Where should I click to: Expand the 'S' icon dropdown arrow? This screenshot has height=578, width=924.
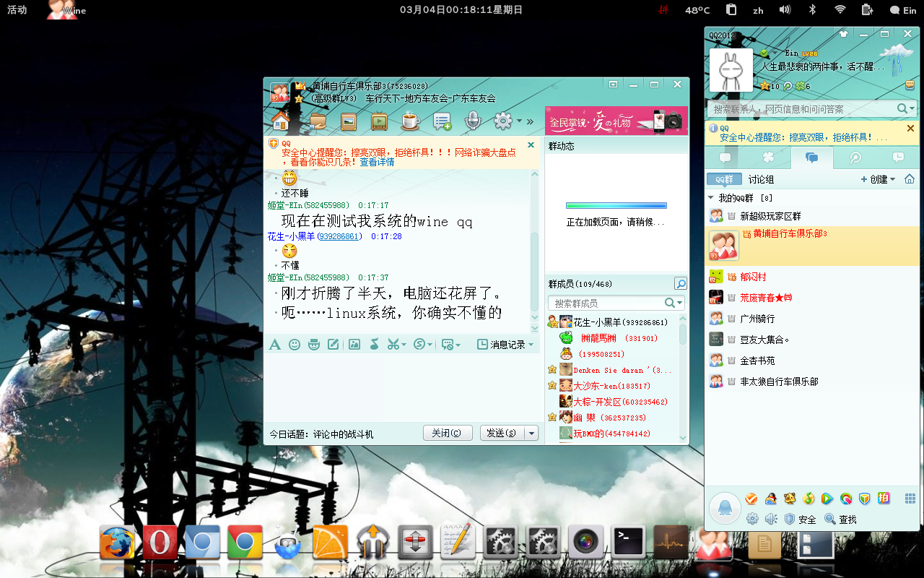(430, 345)
